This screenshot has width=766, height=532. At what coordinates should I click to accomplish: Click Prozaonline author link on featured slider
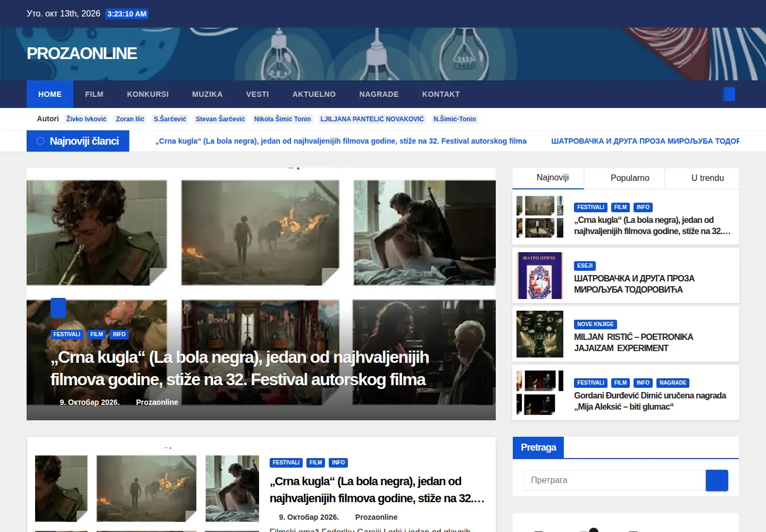[x=157, y=402]
